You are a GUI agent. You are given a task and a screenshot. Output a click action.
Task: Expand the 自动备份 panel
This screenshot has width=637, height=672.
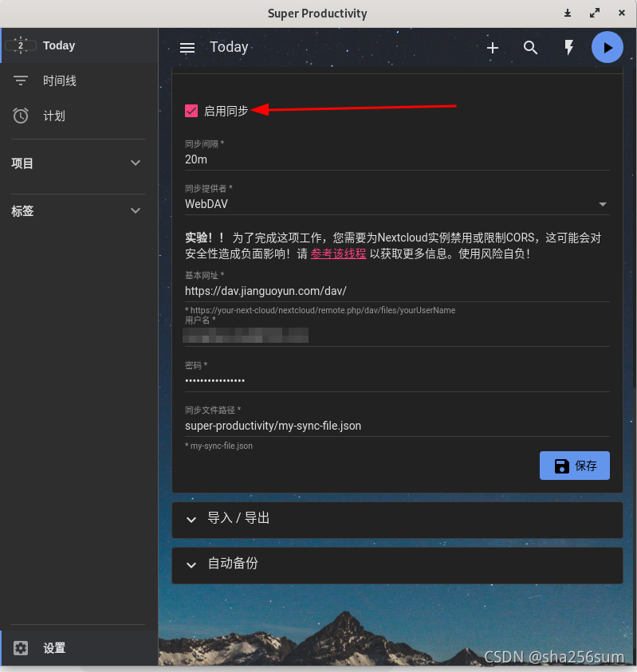pyautogui.click(x=397, y=564)
